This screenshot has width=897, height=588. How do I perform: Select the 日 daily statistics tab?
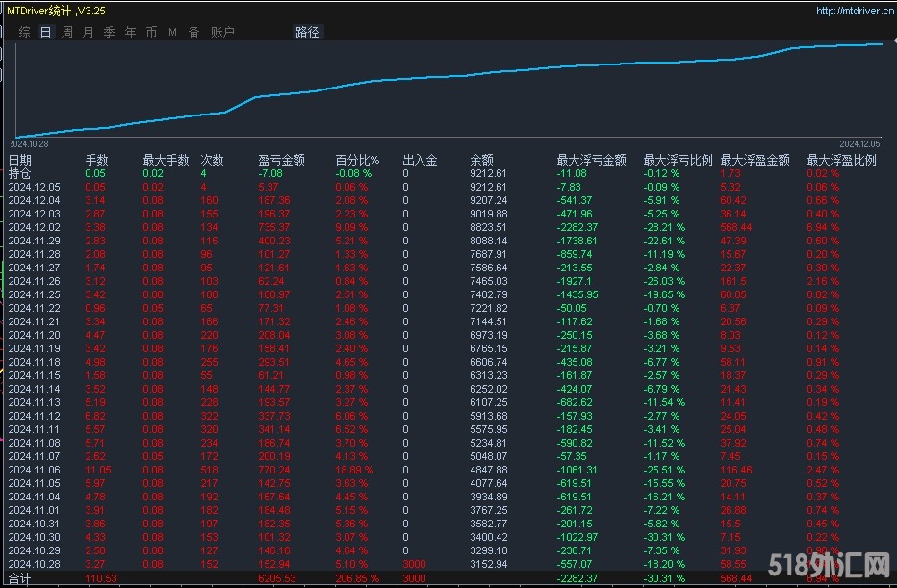46,32
